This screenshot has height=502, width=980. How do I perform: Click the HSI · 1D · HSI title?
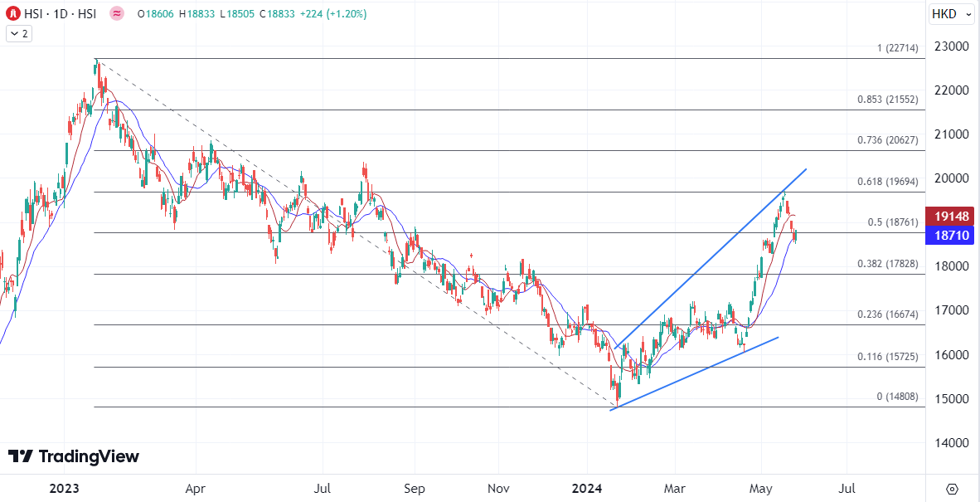click(59, 14)
